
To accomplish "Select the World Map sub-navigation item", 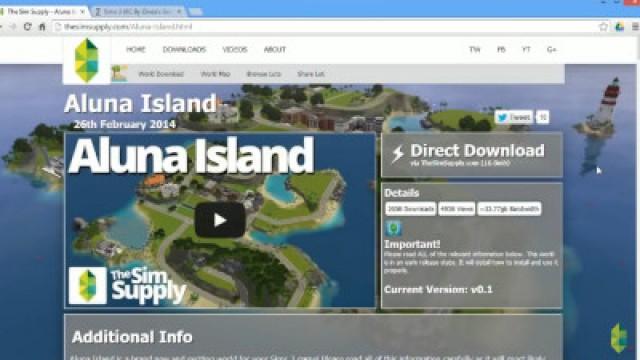I will click(216, 74).
